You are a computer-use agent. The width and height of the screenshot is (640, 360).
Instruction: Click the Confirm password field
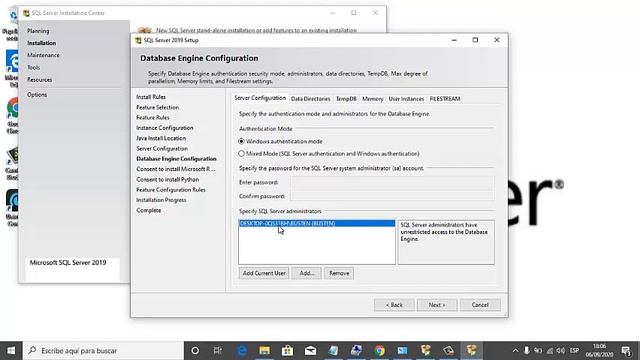[392, 196]
